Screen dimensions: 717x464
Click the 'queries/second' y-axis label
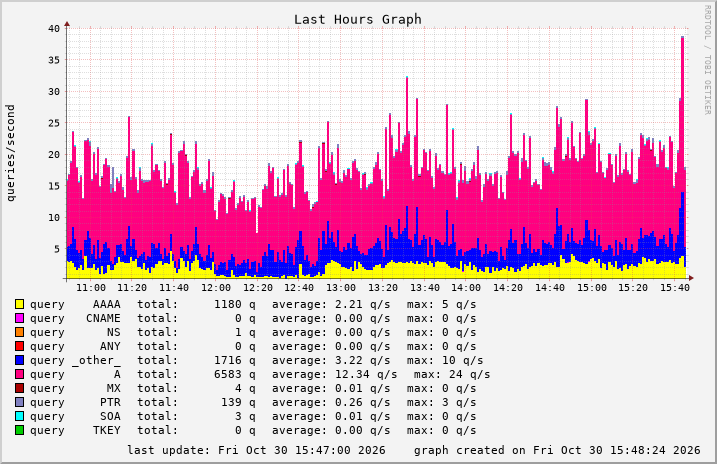tap(11, 153)
